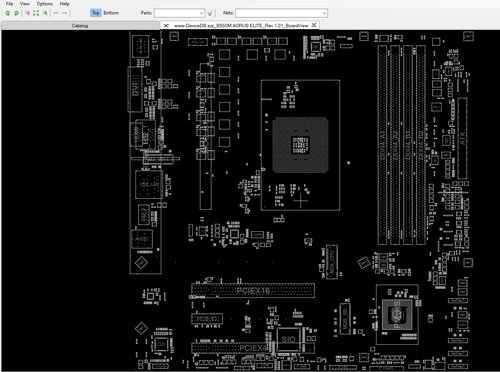
Task: Open the File menu
Action: pyautogui.click(x=10, y=4)
